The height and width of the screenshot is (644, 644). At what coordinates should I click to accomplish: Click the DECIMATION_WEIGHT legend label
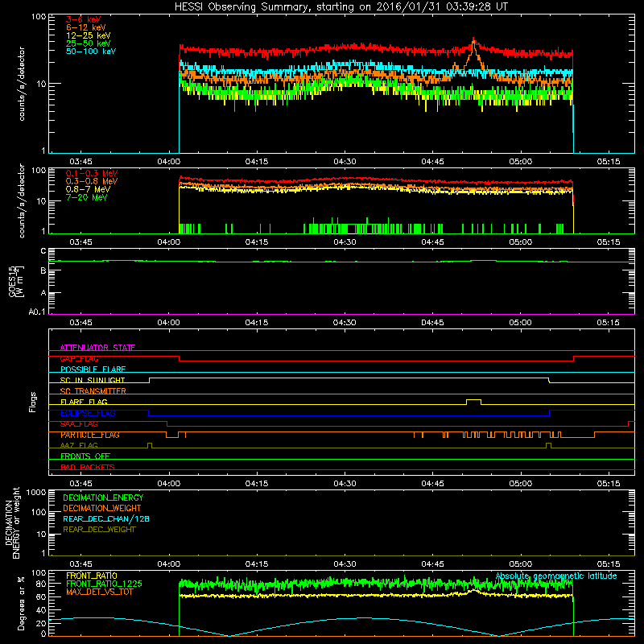102,508
